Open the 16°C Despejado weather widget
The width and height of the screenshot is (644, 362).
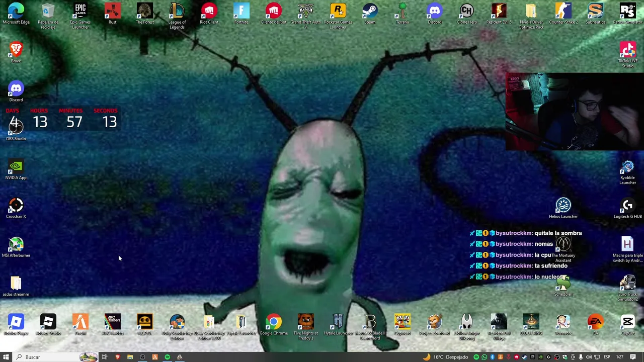(447, 357)
